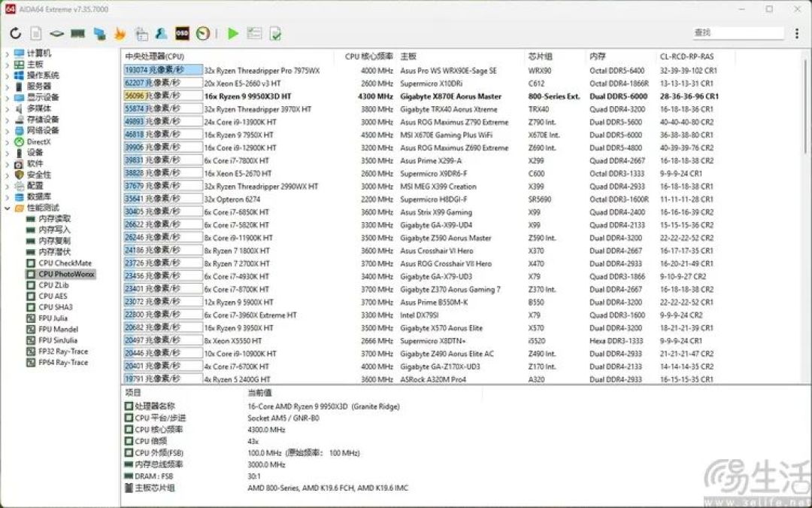Screen dimensions: 812x508
Task: Expand the 操作系统 tree node
Action: tap(8, 75)
